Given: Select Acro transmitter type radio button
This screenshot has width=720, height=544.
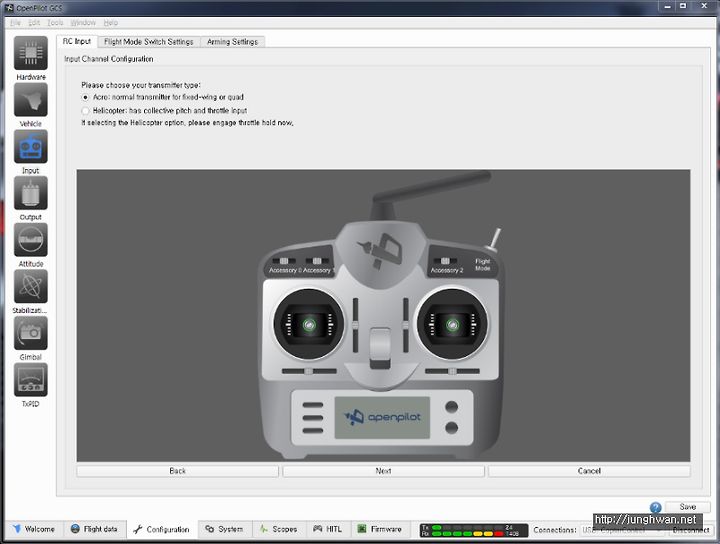Looking at the screenshot, I should [85, 97].
